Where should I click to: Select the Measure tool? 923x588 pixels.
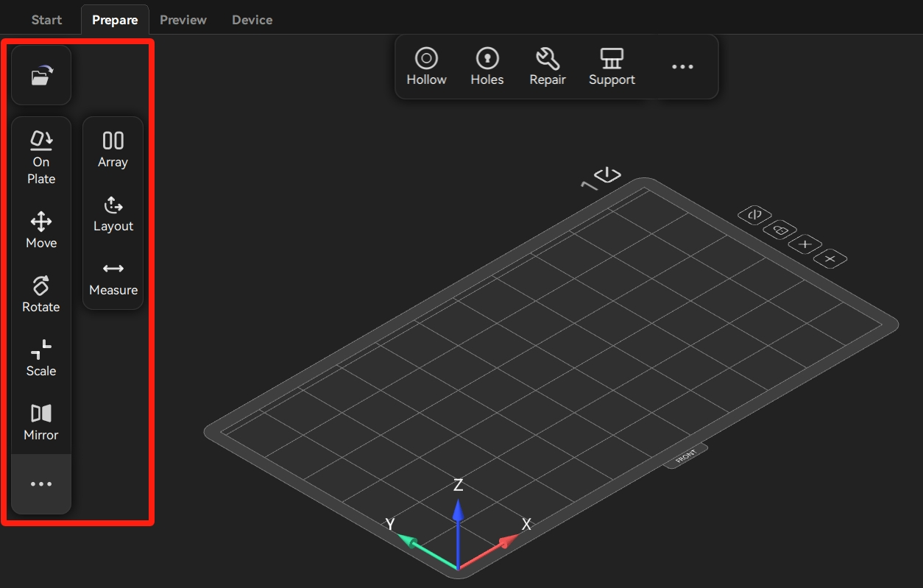(x=113, y=277)
